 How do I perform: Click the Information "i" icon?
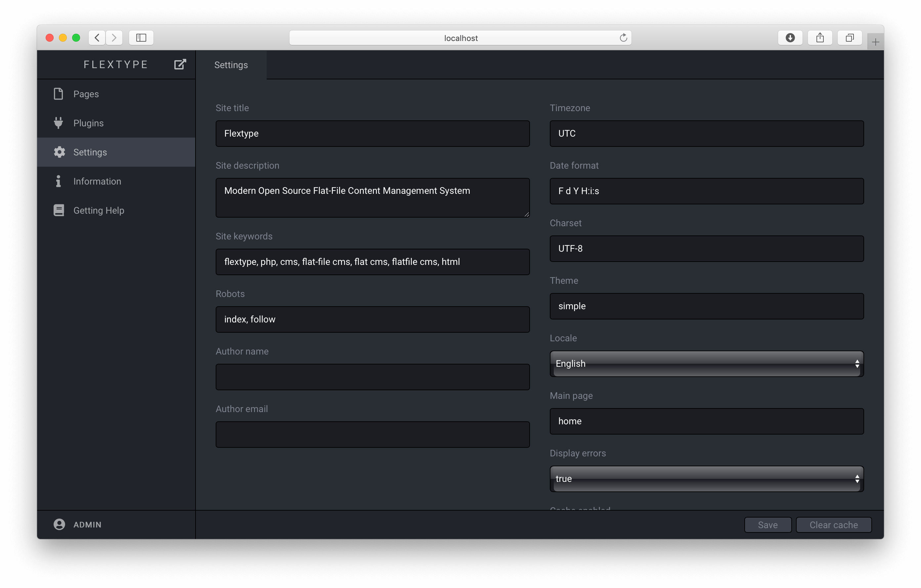[x=58, y=181]
